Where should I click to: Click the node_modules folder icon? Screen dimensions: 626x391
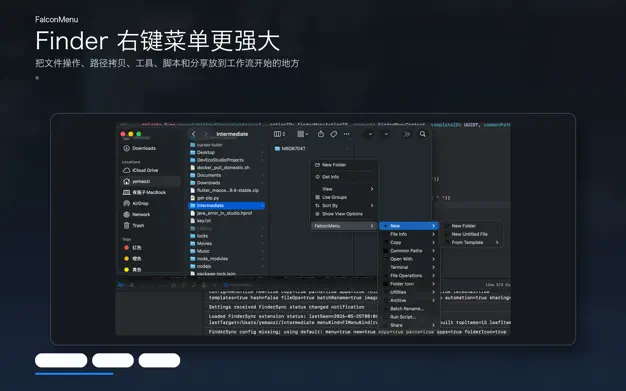coord(193,259)
